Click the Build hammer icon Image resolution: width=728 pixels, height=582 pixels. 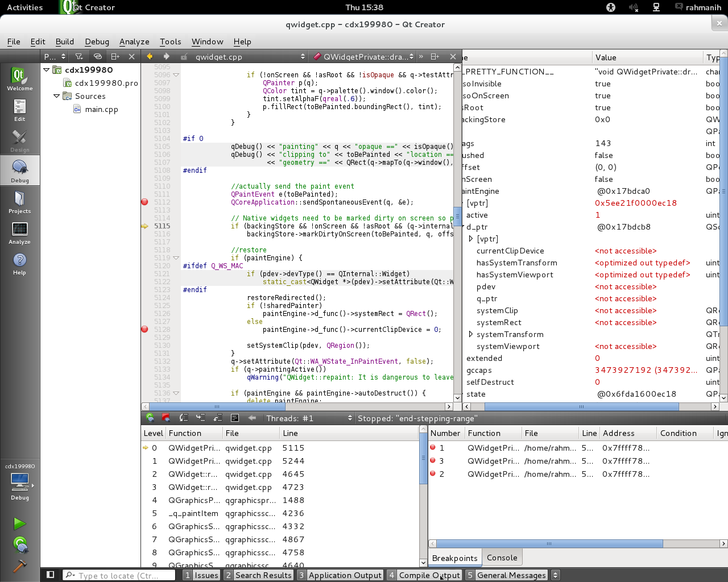(19, 566)
